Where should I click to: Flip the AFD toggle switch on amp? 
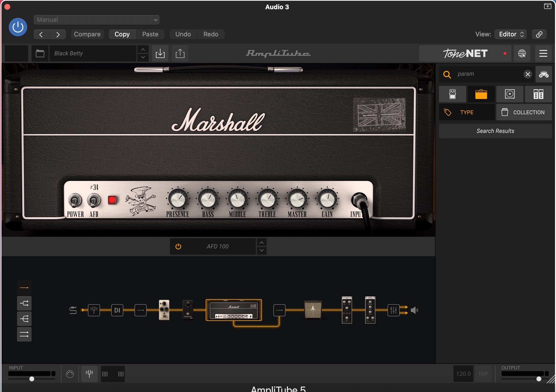(x=94, y=201)
